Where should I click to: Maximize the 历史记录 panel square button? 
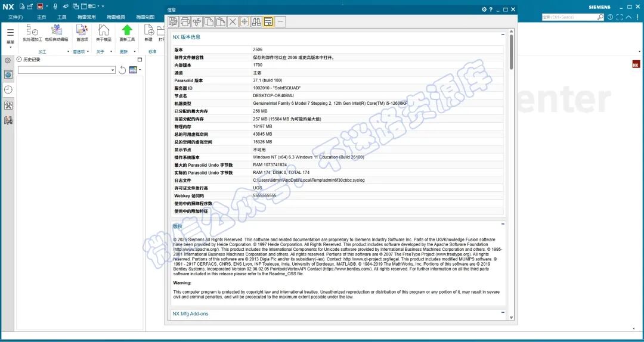pos(140,60)
